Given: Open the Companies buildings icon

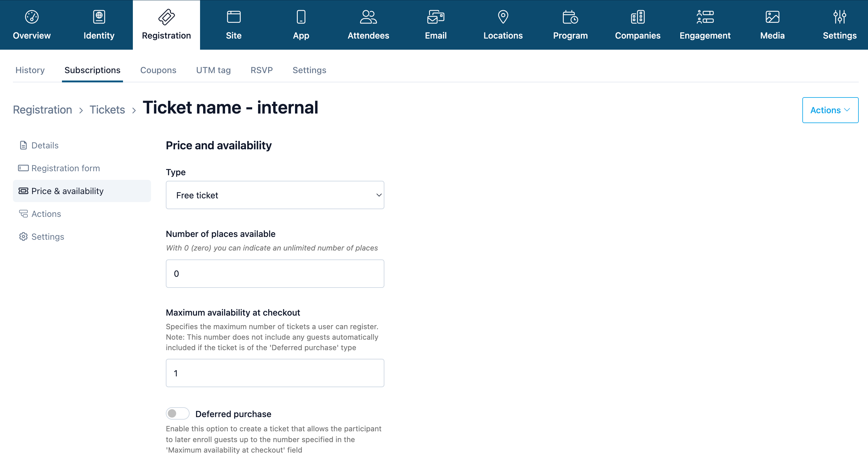Looking at the screenshot, I should pyautogui.click(x=637, y=17).
